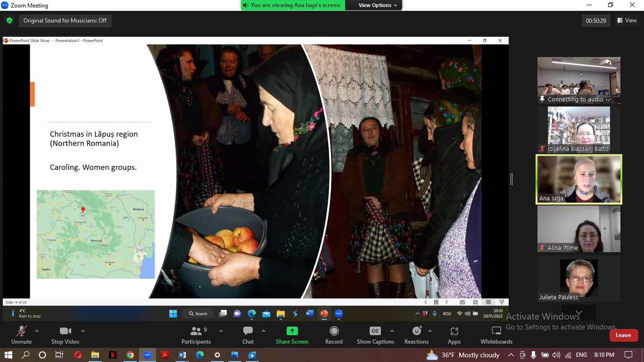The height and width of the screenshot is (362, 644).
Task: Show more participants with the down chevron
Action: click(579, 313)
